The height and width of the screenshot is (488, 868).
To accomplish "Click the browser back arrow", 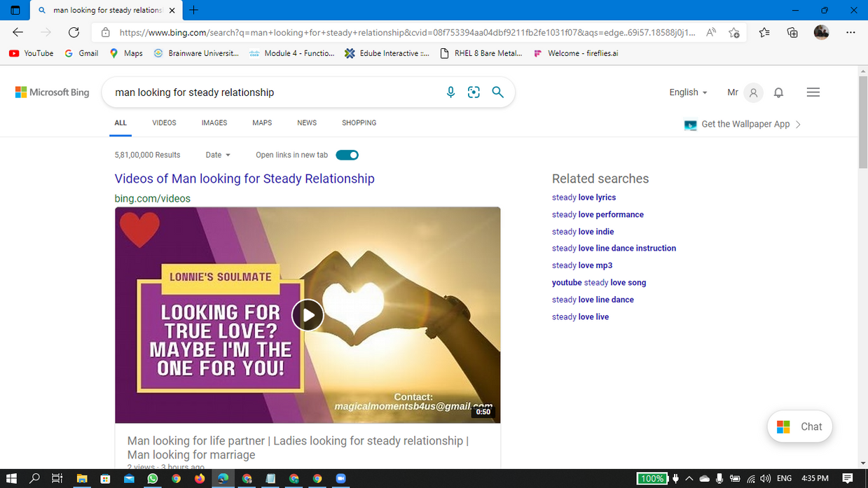I will click(18, 32).
